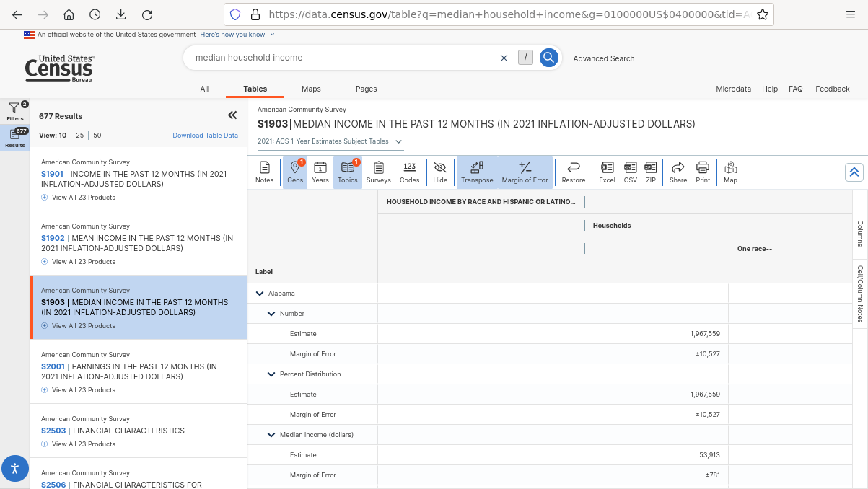The width and height of the screenshot is (868, 489).
Task: Toggle the Transpose table option
Action: (x=477, y=172)
